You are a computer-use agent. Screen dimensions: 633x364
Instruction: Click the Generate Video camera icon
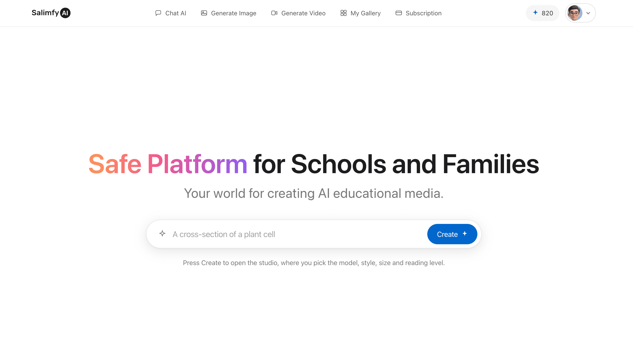(x=274, y=13)
